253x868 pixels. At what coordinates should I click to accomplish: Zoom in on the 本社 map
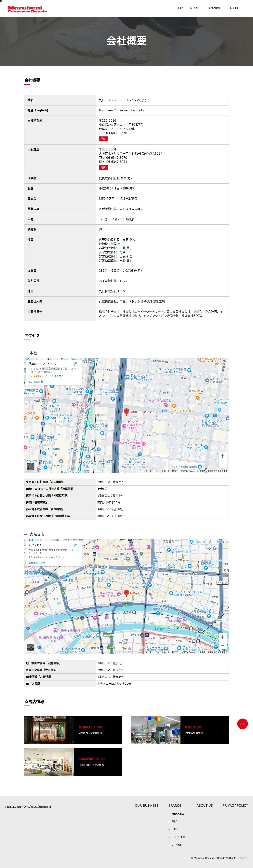(x=222, y=456)
